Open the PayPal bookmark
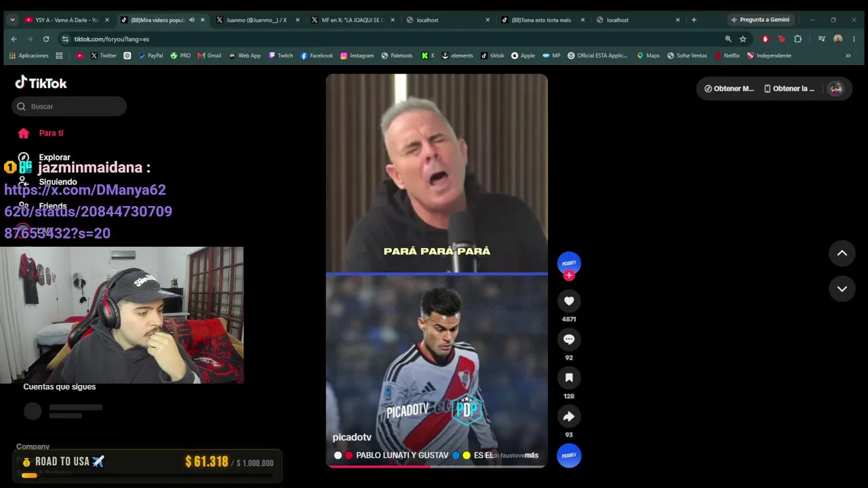Image resolution: width=868 pixels, height=488 pixels. click(151, 56)
